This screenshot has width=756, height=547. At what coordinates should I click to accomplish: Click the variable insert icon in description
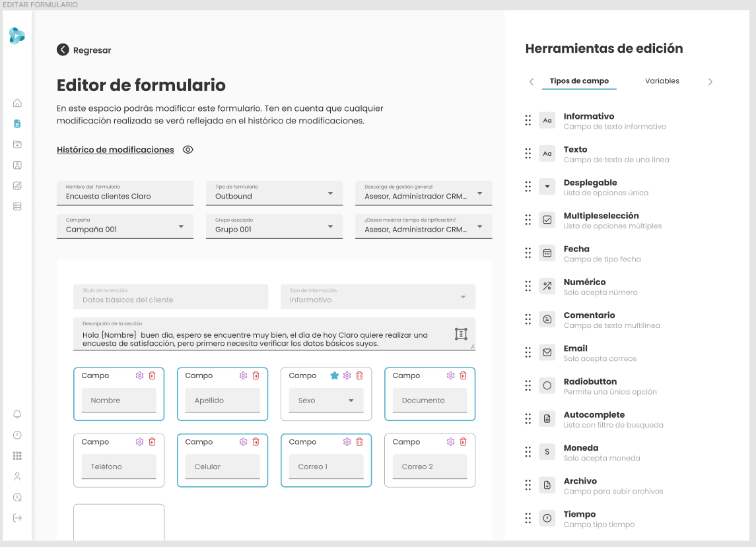(461, 334)
